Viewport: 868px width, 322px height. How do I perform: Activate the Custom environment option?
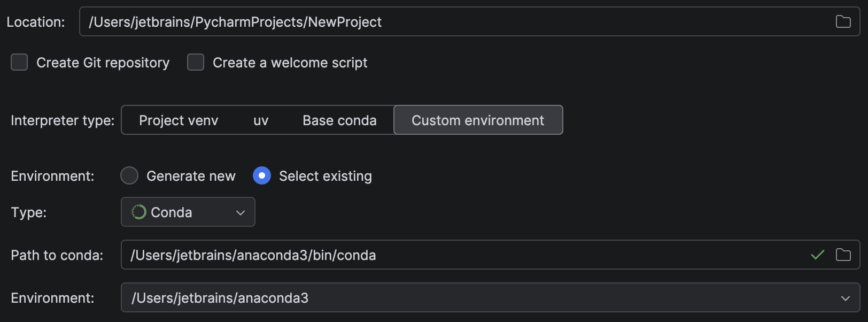click(477, 120)
